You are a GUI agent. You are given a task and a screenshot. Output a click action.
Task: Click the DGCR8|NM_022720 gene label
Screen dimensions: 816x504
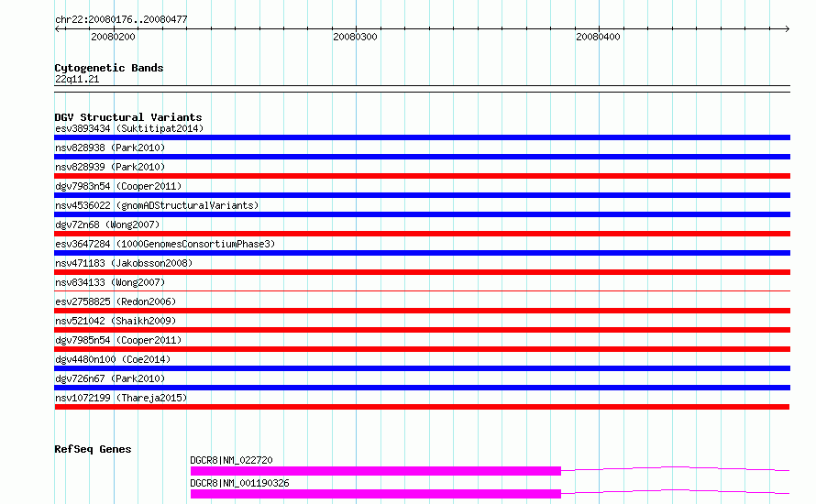(231, 460)
